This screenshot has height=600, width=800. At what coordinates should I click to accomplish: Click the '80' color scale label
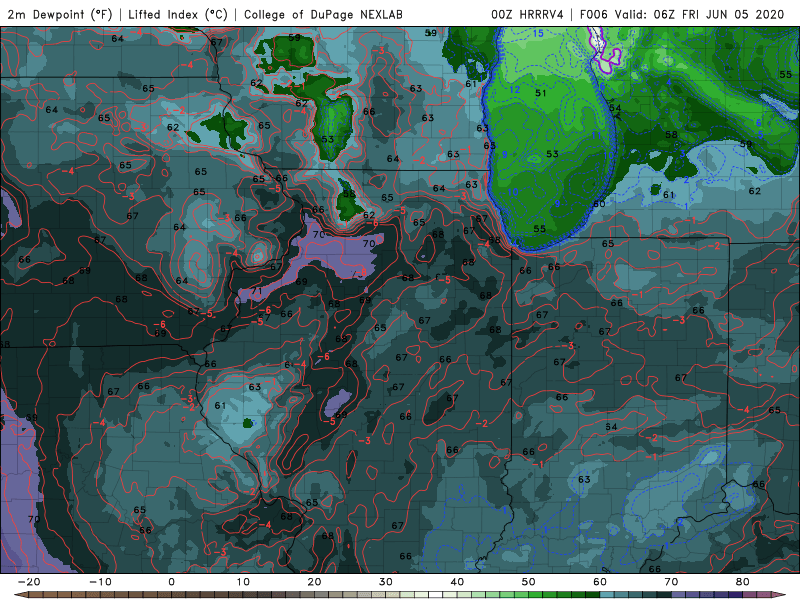click(x=743, y=582)
